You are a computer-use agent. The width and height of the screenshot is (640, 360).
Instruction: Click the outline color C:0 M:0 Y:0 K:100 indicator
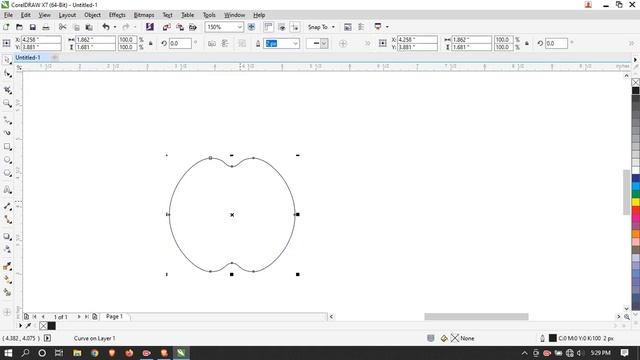coord(581,338)
